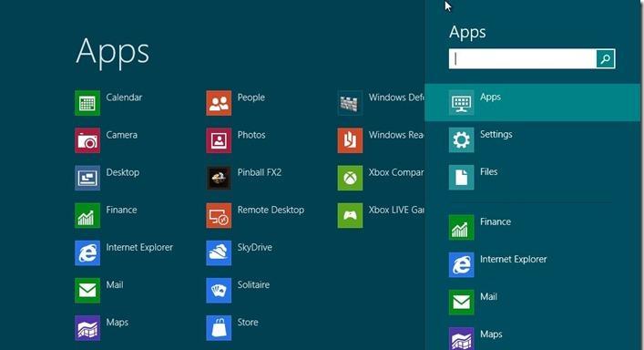Launch the Camera app icon
Viewport: 644px width, 350px height.
tap(87, 140)
